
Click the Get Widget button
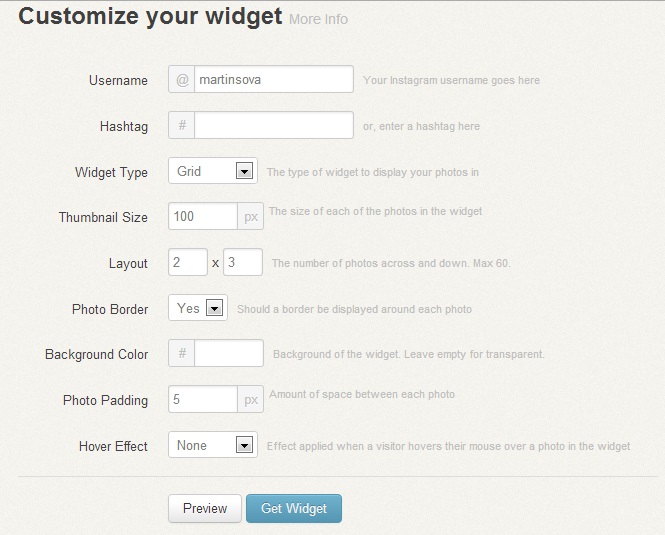coord(294,508)
